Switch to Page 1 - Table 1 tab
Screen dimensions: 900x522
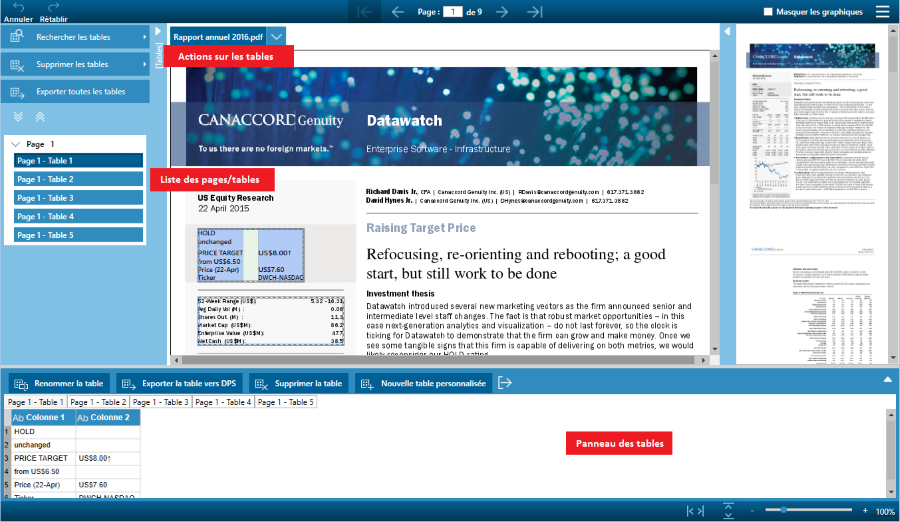coord(36,402)
